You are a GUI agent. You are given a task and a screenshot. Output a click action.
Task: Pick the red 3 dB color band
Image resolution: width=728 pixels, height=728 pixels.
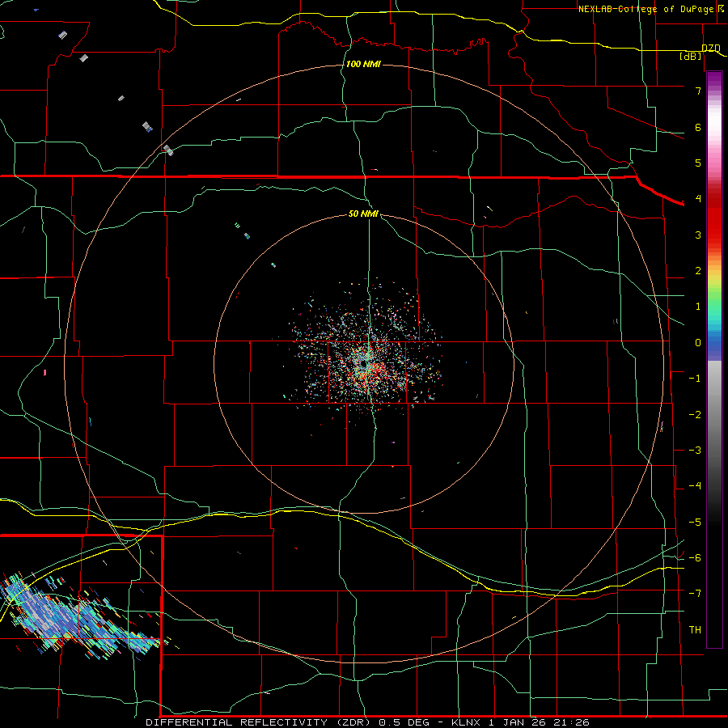click(714, 235)
